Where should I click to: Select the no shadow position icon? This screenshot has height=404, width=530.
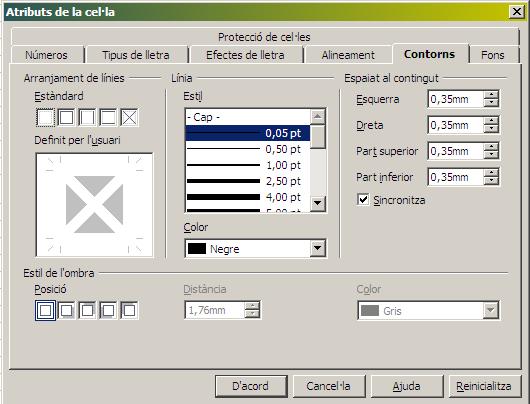(45, 310)
